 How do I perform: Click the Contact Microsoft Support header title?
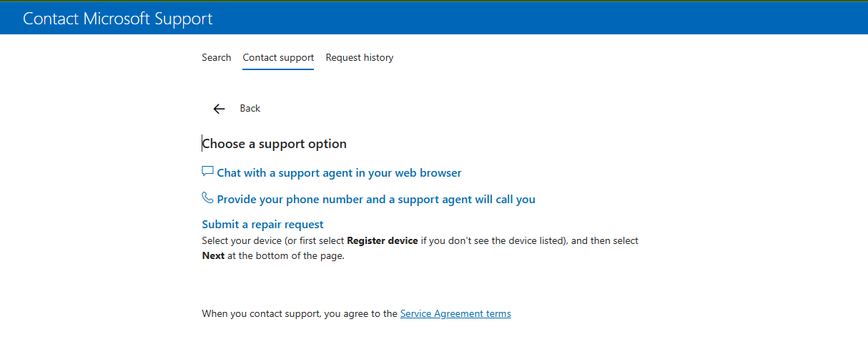[118, 19]
